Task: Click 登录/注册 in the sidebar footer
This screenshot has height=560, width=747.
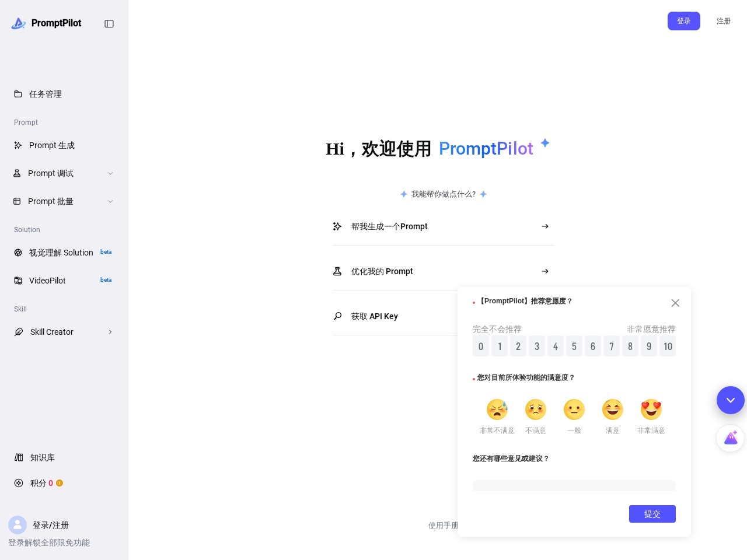Action: coord(51,525)
